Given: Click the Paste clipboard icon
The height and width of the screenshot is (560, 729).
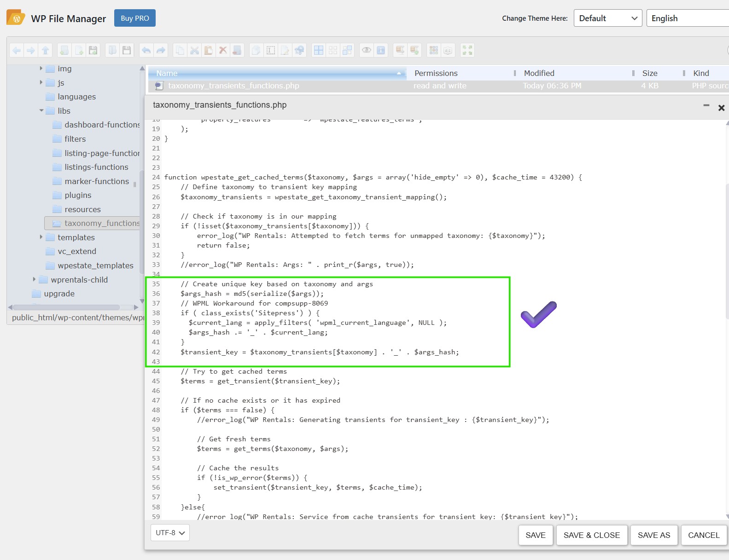Looking at the screenshot, I should click(x=209, y=51).
